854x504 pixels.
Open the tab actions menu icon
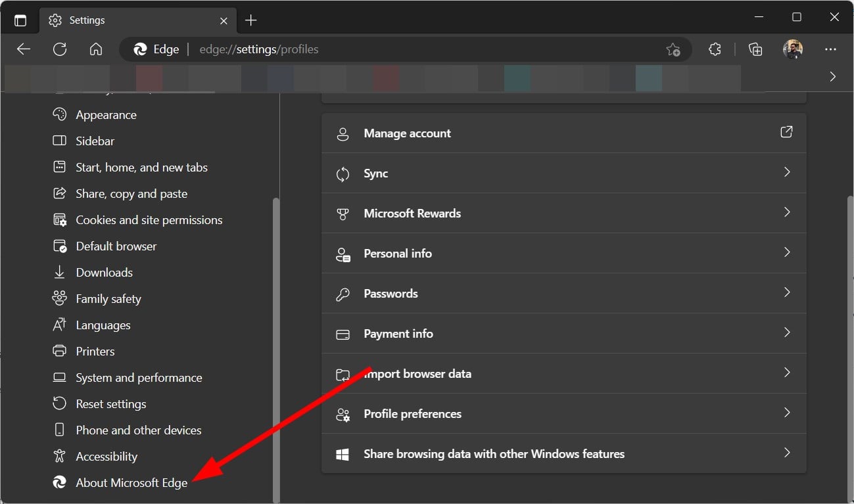(20, 20)
